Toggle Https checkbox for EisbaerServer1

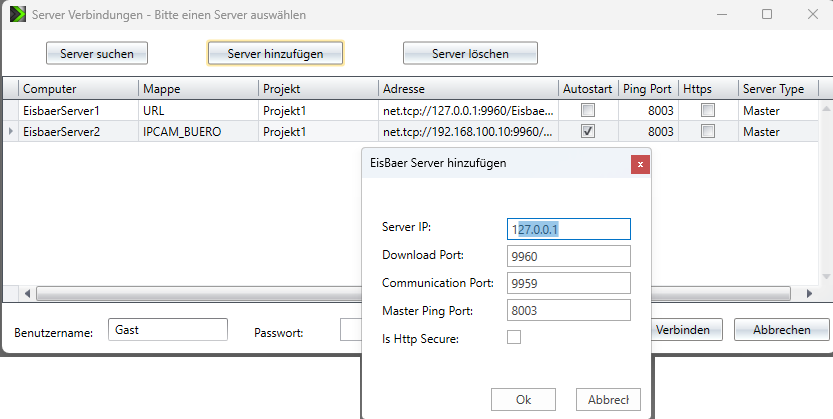click(x=708, y=110)
